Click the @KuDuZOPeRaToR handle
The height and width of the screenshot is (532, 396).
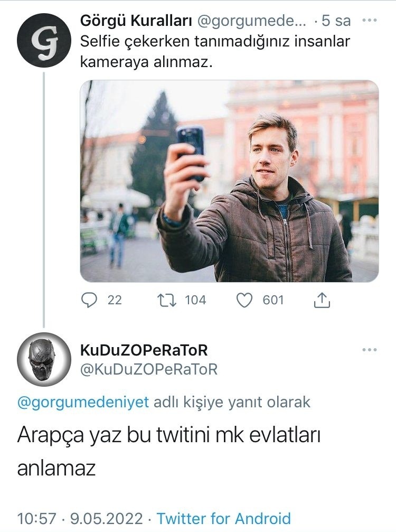149,369
